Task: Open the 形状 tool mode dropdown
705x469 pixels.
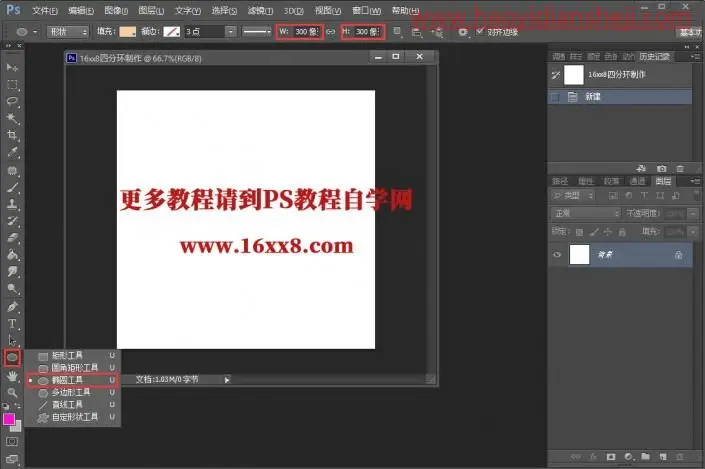Action: [67, 31]
